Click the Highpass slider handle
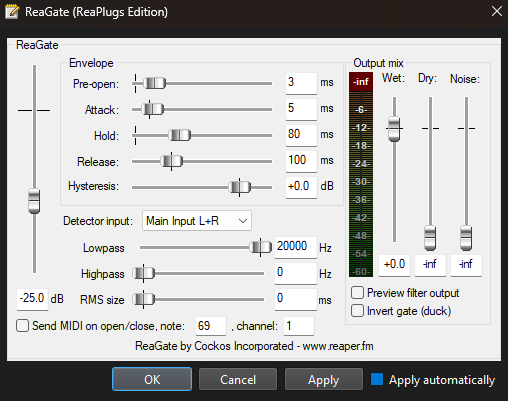The image size is (508, 401). pos(144,273)
